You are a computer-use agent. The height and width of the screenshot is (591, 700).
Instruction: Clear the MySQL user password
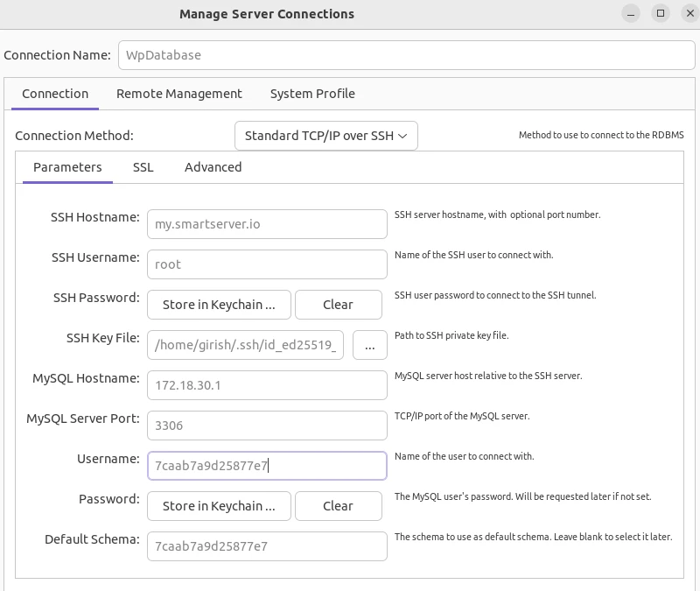(339, 506)
